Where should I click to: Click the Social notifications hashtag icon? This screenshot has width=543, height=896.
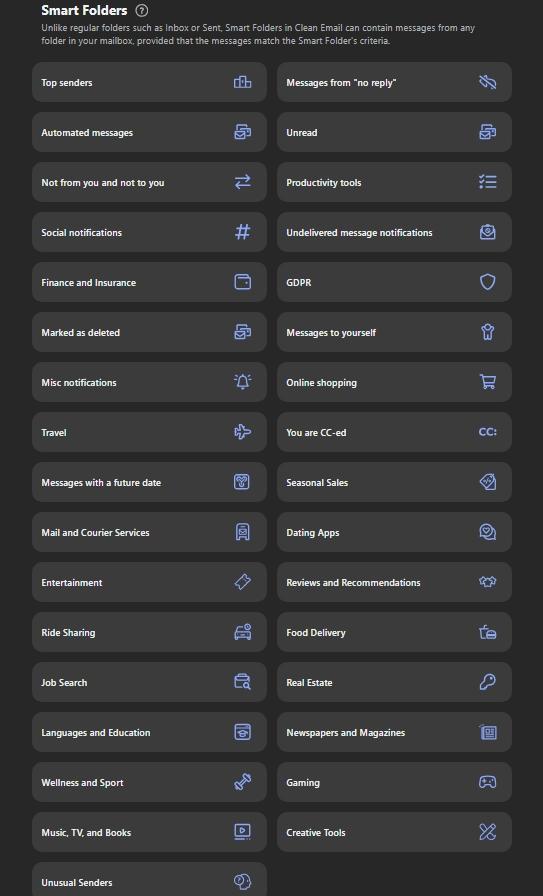242,232
